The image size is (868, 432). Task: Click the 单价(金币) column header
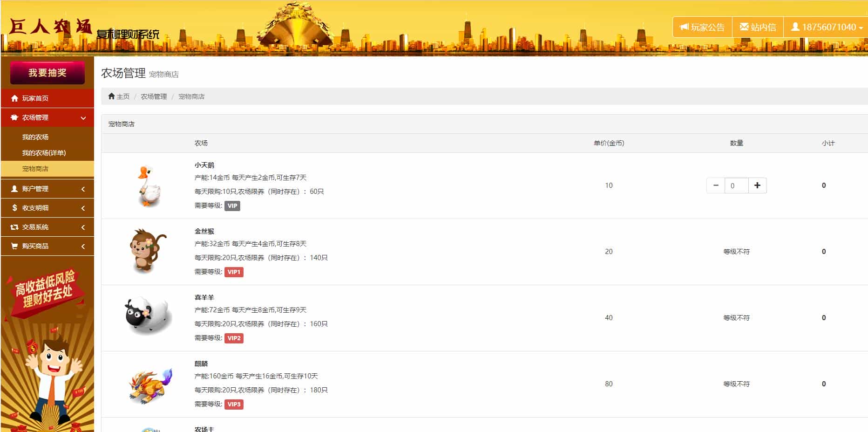tap(609, 143)
